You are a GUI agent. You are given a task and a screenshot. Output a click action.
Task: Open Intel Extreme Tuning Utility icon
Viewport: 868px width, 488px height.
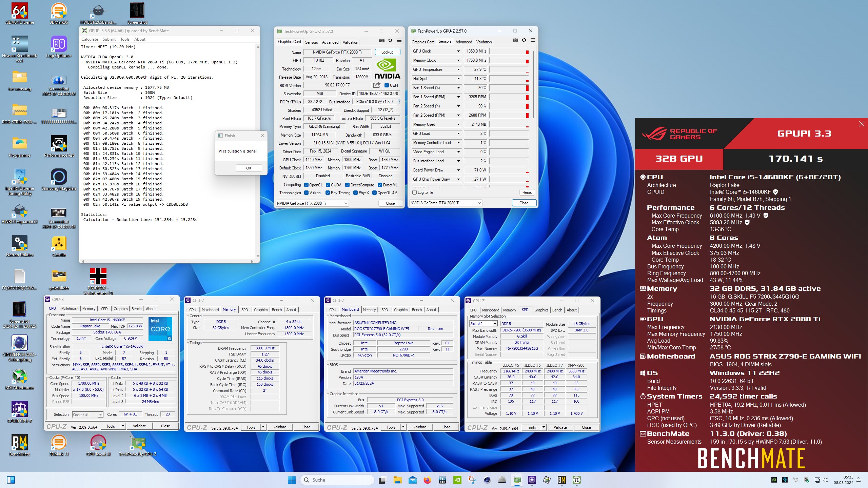[19, 182]
